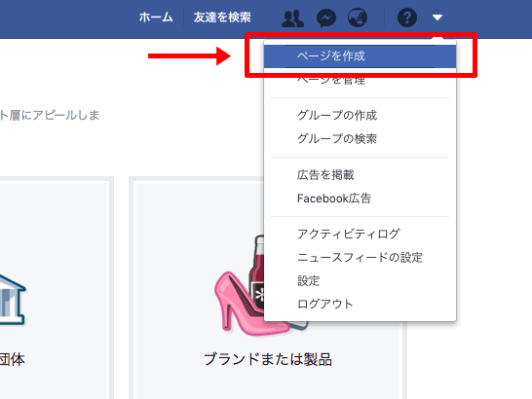Select ページを管理 menu item
This screenshot has width=532, height=399.
[x=360, y=81]
